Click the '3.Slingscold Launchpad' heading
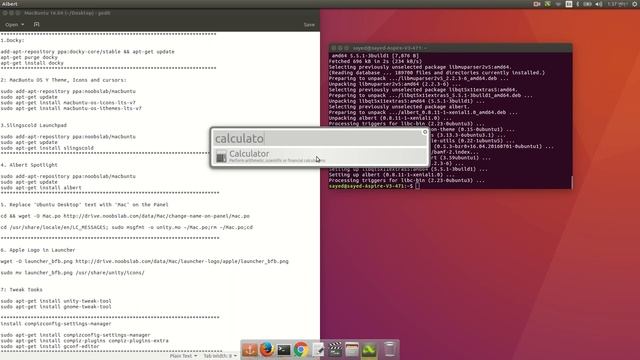The width and height of the screenshot is (640, 360). pyautogui.click(x=34, y=125)
